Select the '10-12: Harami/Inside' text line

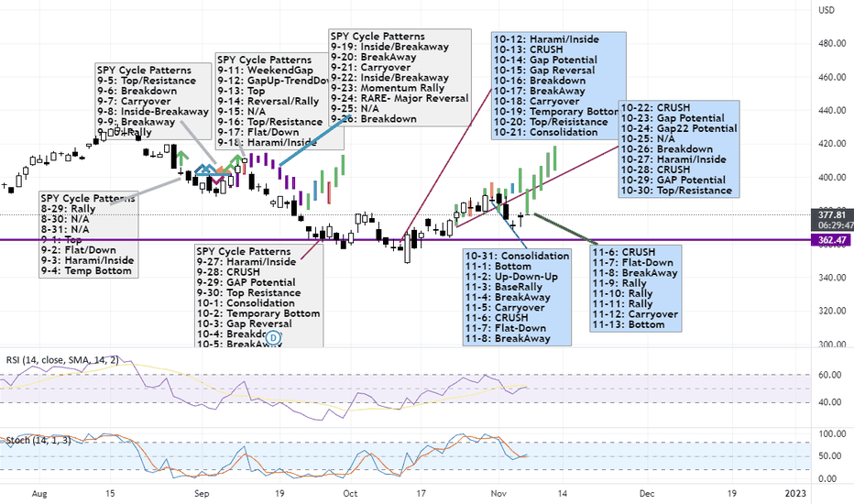click(546, 39)
